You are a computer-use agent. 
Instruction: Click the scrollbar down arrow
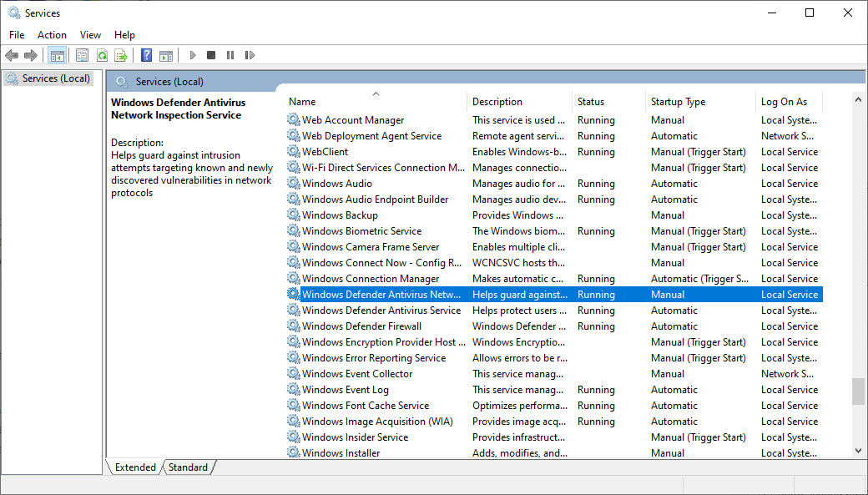tap(858, 451)
